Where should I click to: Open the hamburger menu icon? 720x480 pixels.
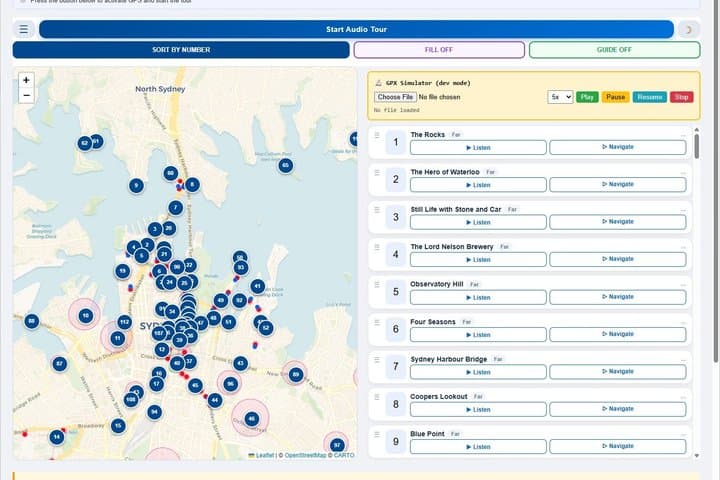point(23,29)
